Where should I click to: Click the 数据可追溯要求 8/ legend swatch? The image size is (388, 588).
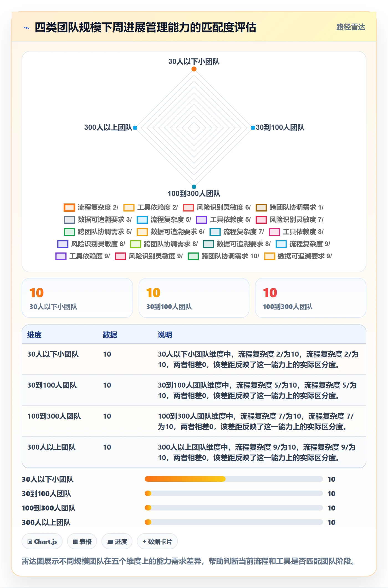[x=208, y=244]
